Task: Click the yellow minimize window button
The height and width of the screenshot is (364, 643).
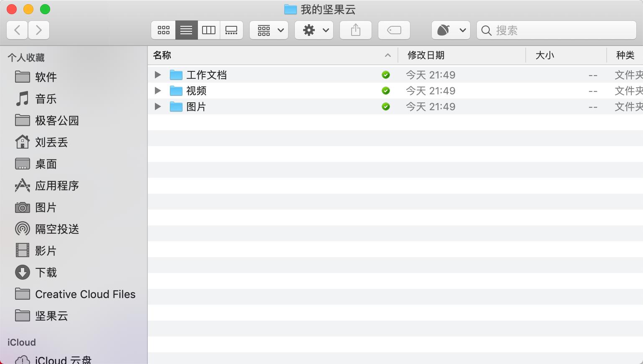Action: point(28,9)
